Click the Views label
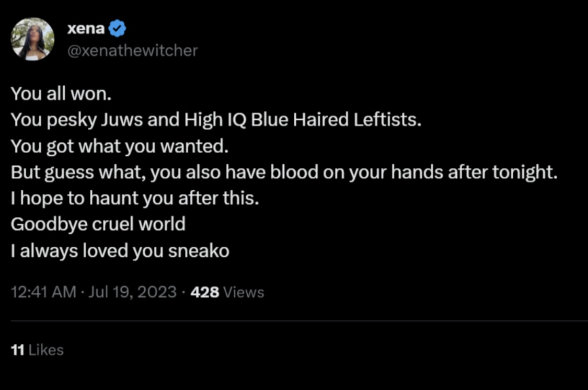 244,292
